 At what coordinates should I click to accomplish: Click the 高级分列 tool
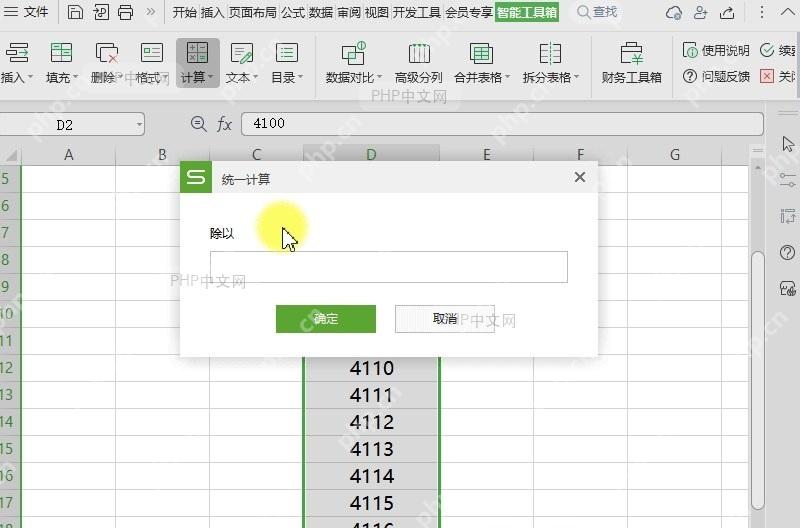pyautogui.click(x=418, y=63)
